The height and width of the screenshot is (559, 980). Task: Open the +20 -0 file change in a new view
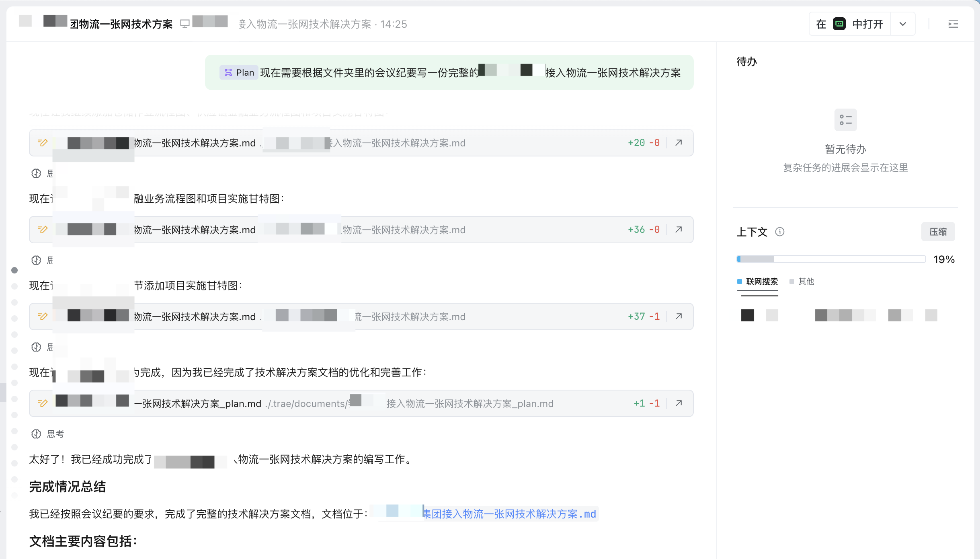click(x=679, y=143)
